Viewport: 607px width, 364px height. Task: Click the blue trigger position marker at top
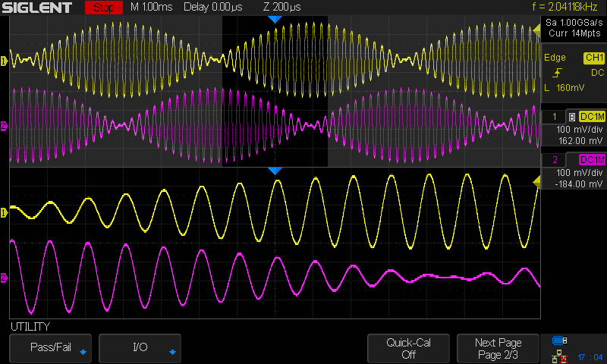[275, 18]
